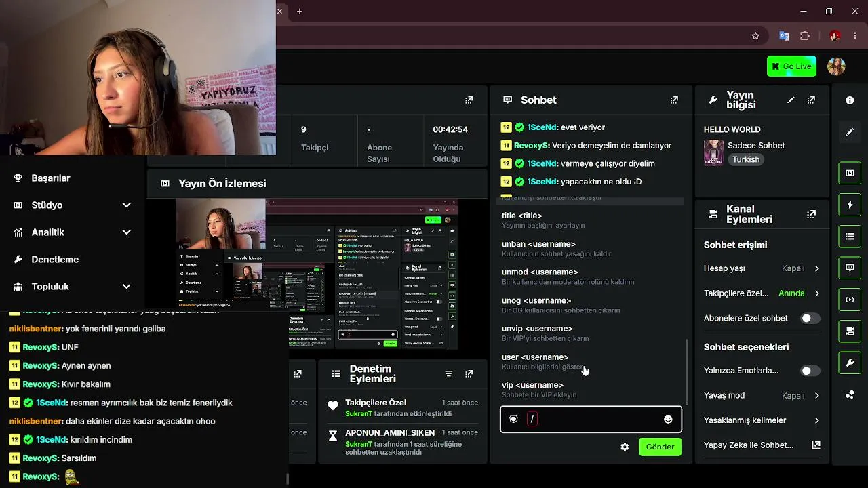Open Yavaş mod options chevron
The width and height of the screenshot is (868, 488).
tap(816, 396)
